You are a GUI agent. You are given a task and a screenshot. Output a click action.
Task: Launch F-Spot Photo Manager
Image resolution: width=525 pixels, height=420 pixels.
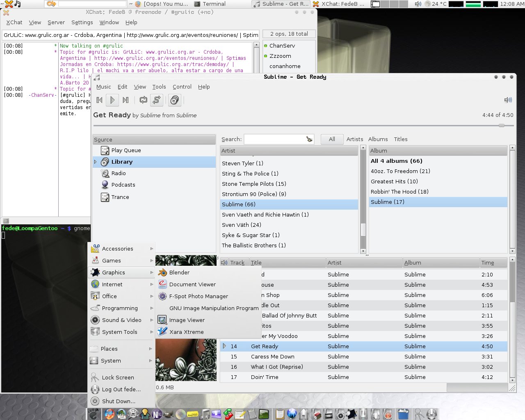pos(208,296)
